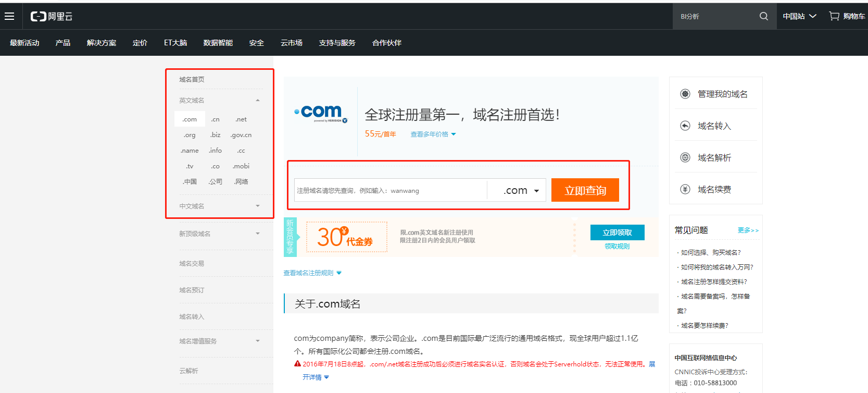This screenshot has height=393, width=868.
Task: Select .cc domain suffix in sidebar
Action: 241,151
